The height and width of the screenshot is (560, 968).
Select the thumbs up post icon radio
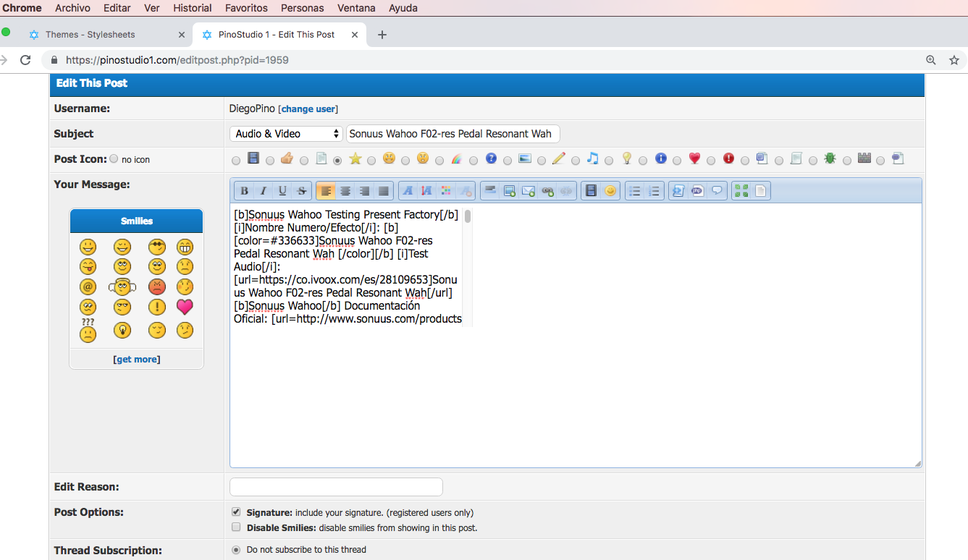point(270,161)
